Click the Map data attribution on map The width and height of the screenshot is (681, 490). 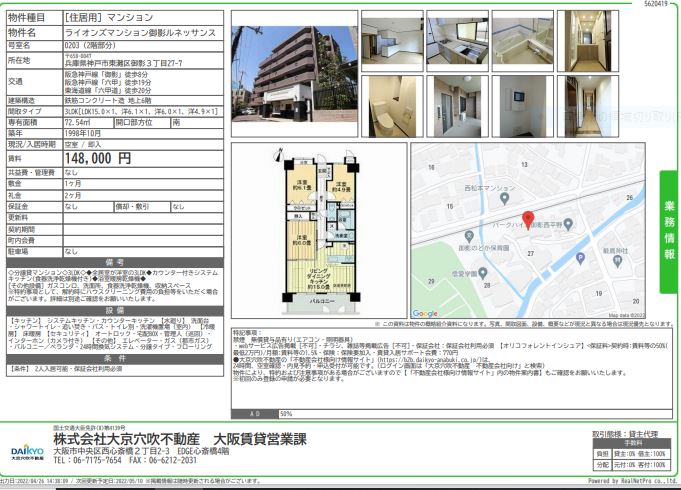click(x=627, y=315)
